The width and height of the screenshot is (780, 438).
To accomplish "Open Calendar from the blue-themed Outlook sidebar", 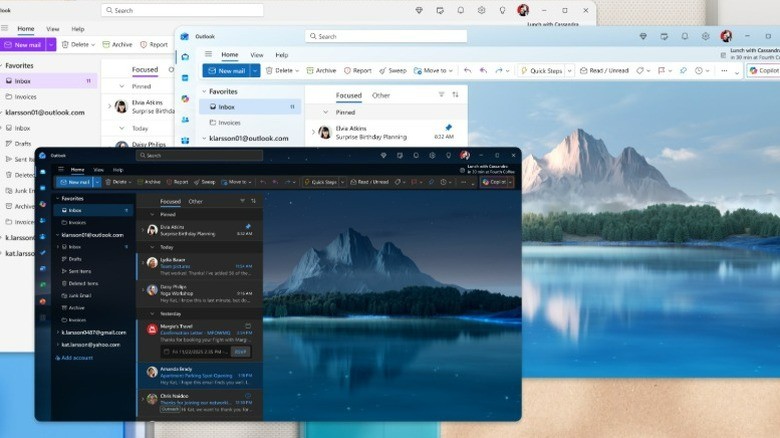I will tap(185, 77).
